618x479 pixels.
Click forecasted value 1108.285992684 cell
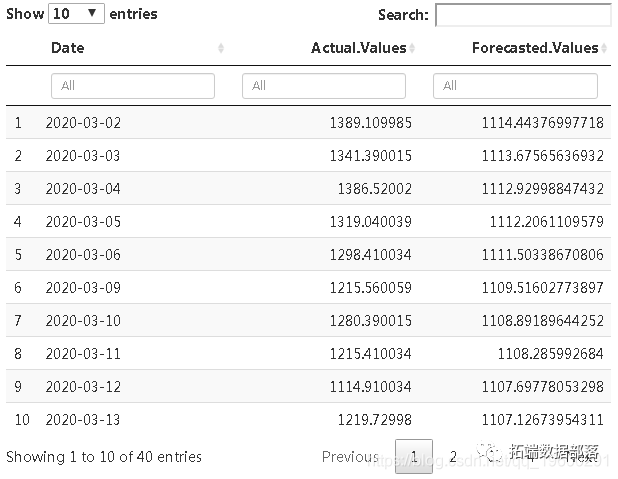click(550, 353)
